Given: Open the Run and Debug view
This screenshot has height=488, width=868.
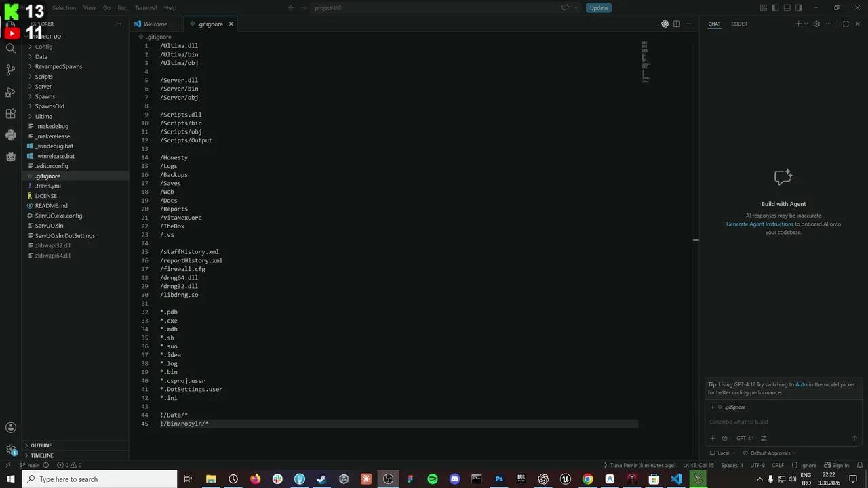Looking at the screenshot, I should tap(10, 91).
